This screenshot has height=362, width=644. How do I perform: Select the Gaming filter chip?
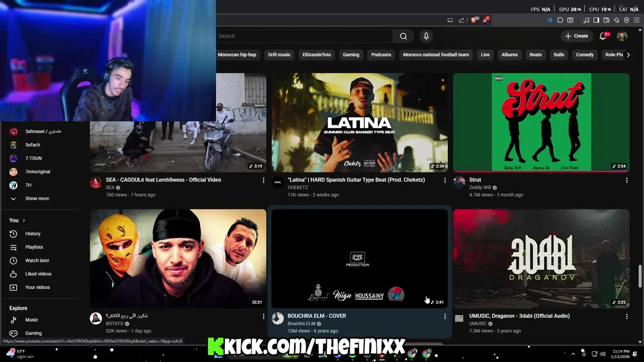tap(351, 55)
